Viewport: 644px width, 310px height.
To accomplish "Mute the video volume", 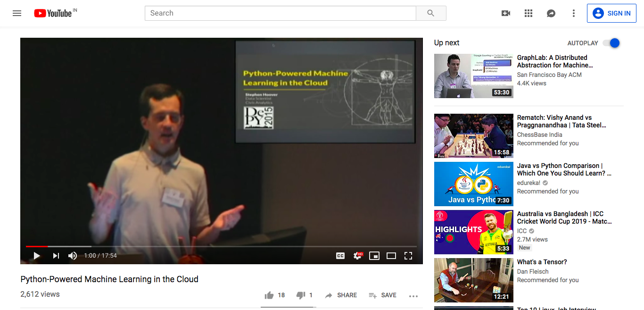I will coord(73,256).
